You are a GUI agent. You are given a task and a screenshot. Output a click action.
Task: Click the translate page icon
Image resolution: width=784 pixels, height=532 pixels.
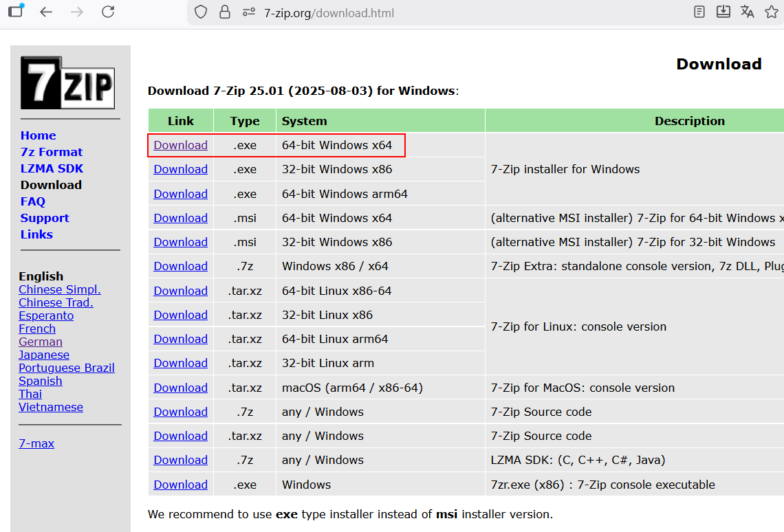pos(747,12)
